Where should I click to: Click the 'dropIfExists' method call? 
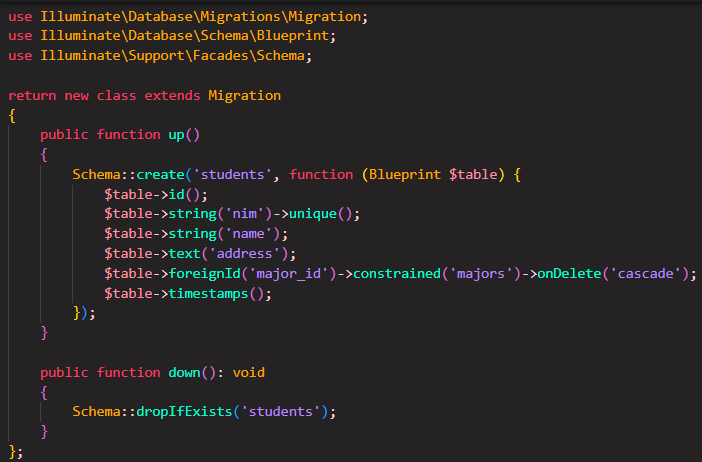pyautogui.click(x=184, y=411)
